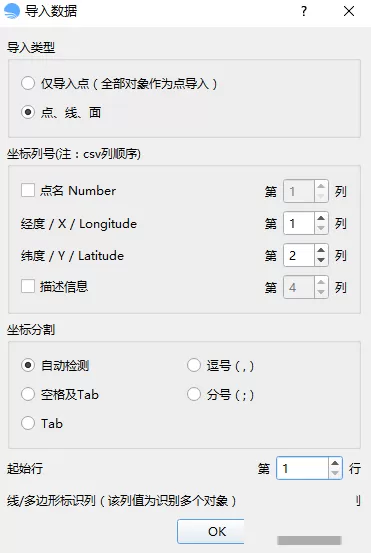Choose Tab-only separator option

point(28,423)
